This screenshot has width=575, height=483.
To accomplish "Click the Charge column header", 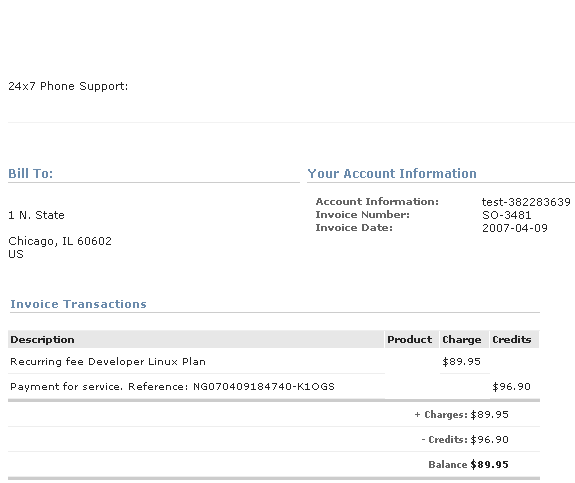I will click(x=462, y=340).
